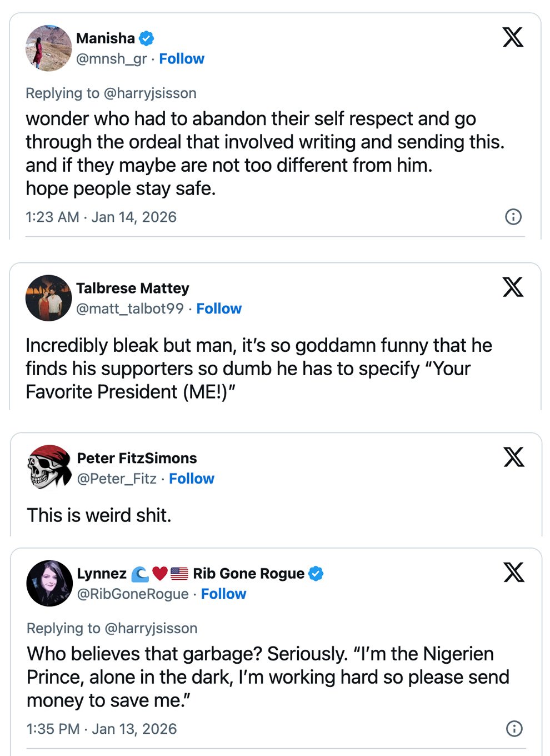Open the 1:23 AM · Jan 14, 2026 timestamp
Screen dimensions: 550x756
pyautogui.click(x=101, y=217)
